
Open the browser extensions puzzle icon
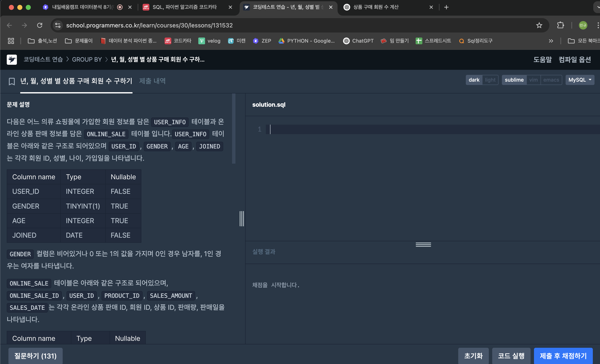(561, 25)
